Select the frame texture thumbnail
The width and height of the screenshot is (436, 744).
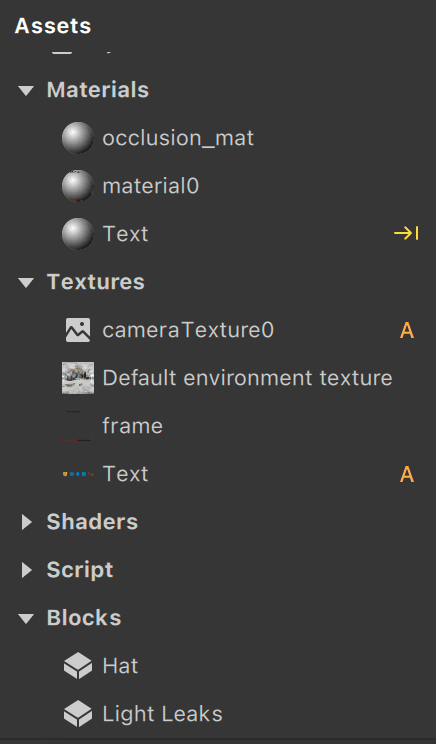78,426
